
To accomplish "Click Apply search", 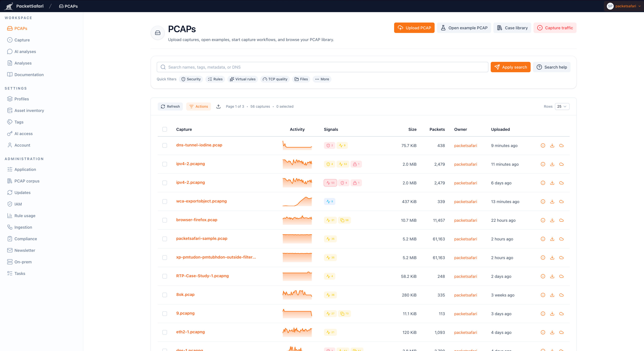I will pos(511,67).
